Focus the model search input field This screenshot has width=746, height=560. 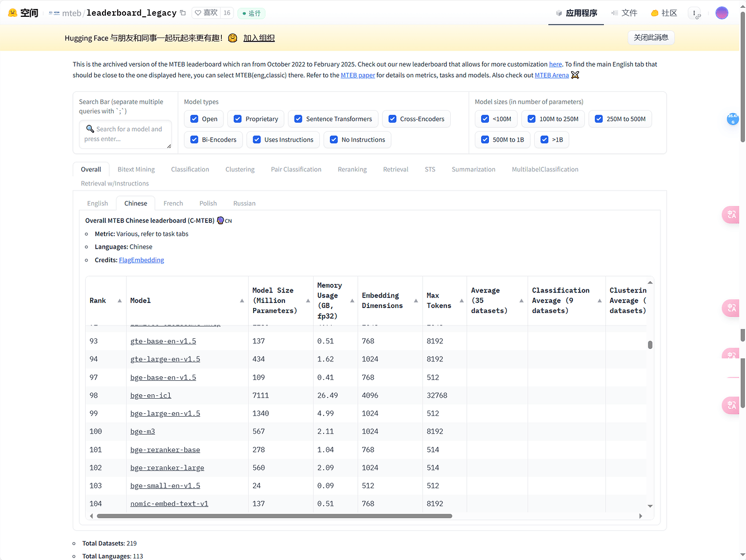pos(125,134)
